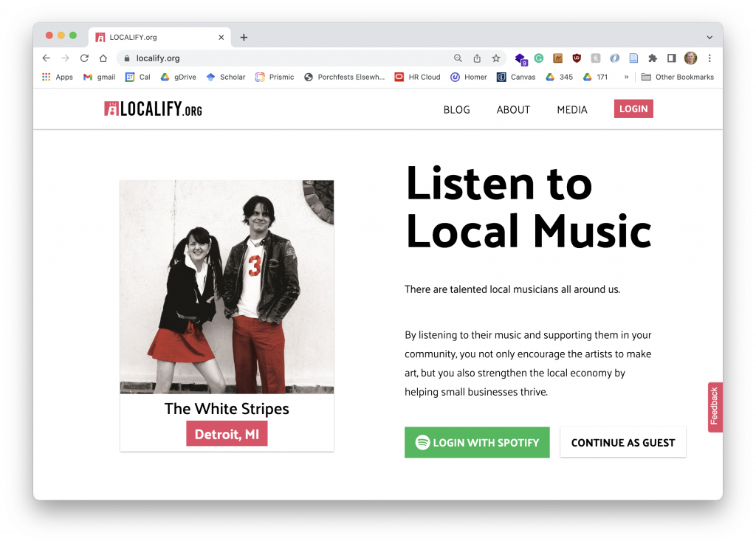Open the Homer bookmark
Image resolution: width=756 pixels, height=544 pixels.
click(x=469, y=77)
